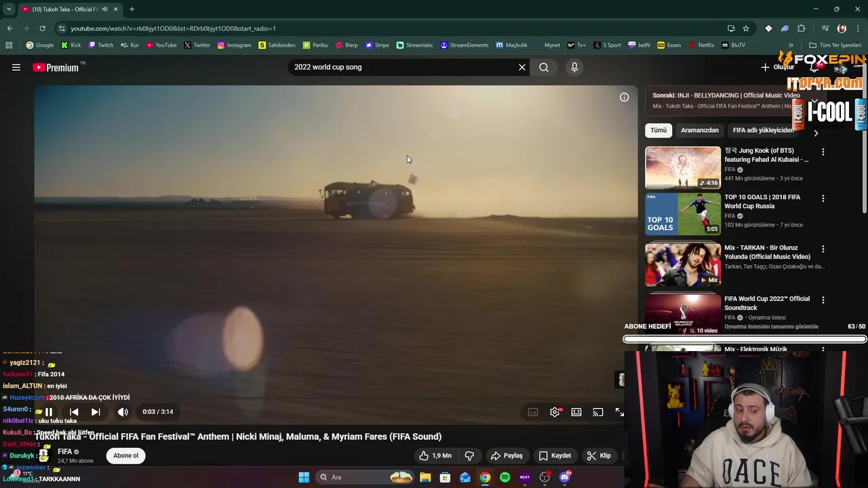Go to YouTube Premium home logo
This screenshot has width=868, height=488.
[56, 67]
